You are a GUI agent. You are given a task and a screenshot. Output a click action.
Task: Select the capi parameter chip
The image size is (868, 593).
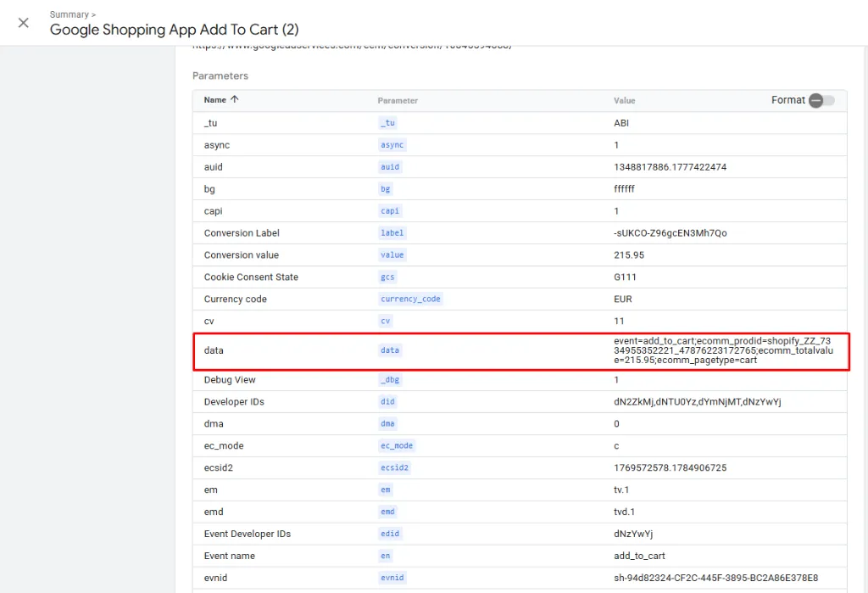tap(390, 211)
